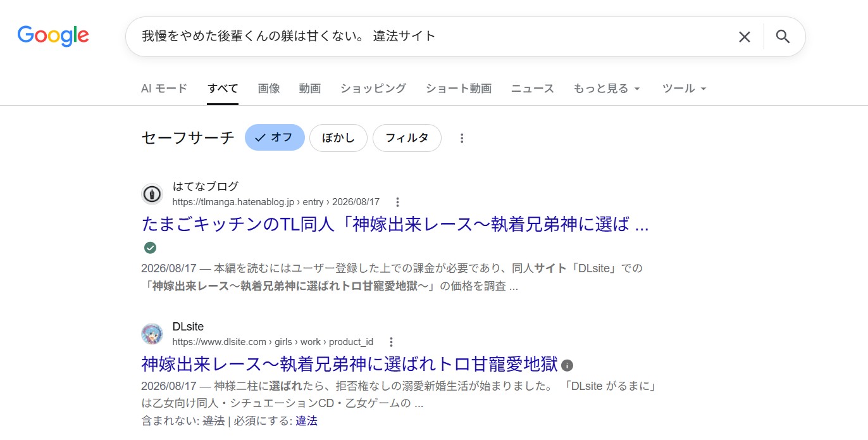Click info icon beside 神嫁出来レース title

(567, 365)
